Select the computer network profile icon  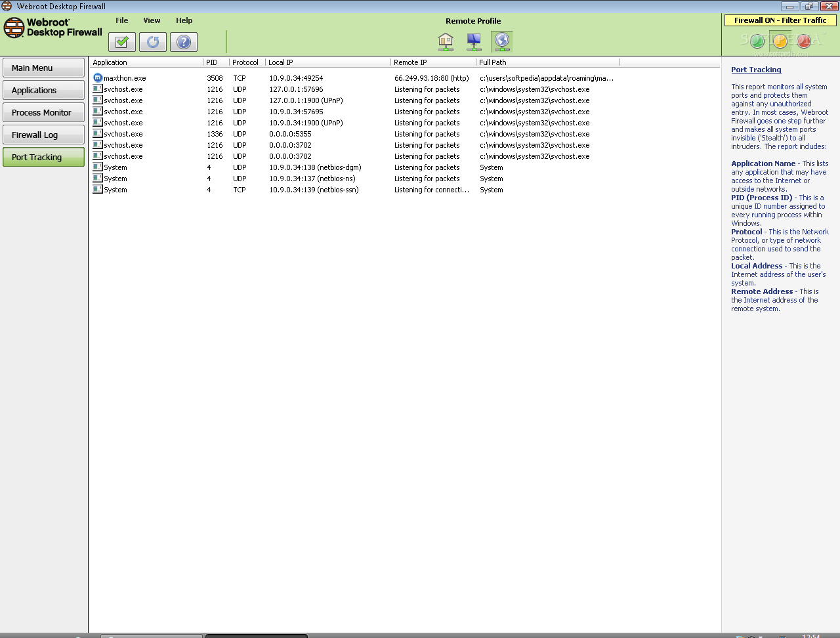pyautogui.click(x=474, y=41)
